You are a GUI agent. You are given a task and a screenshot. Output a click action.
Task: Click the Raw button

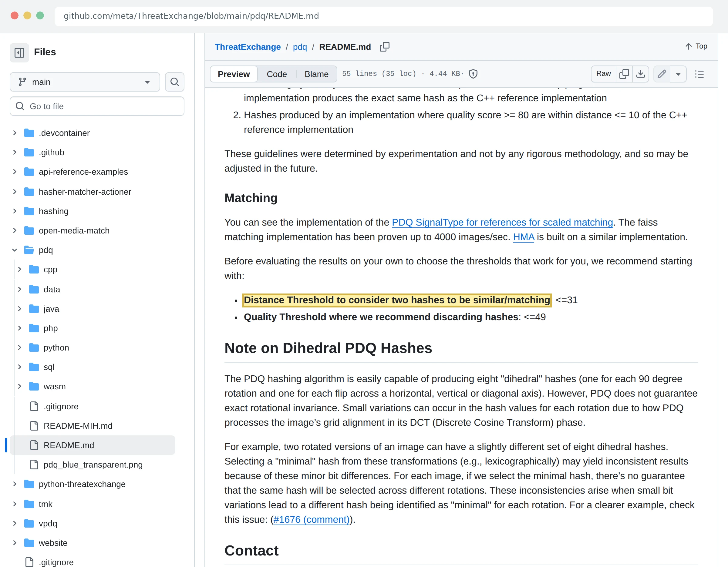click(604, 74)
